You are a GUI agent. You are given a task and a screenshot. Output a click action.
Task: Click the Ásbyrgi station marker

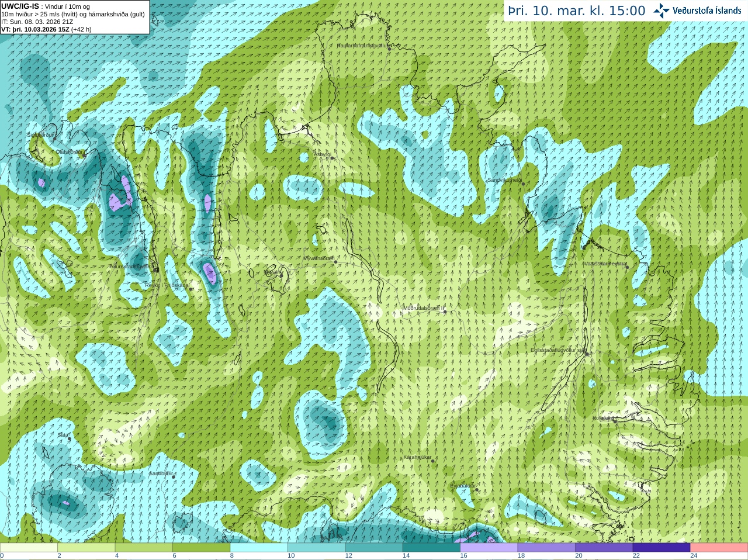(332, 158)
